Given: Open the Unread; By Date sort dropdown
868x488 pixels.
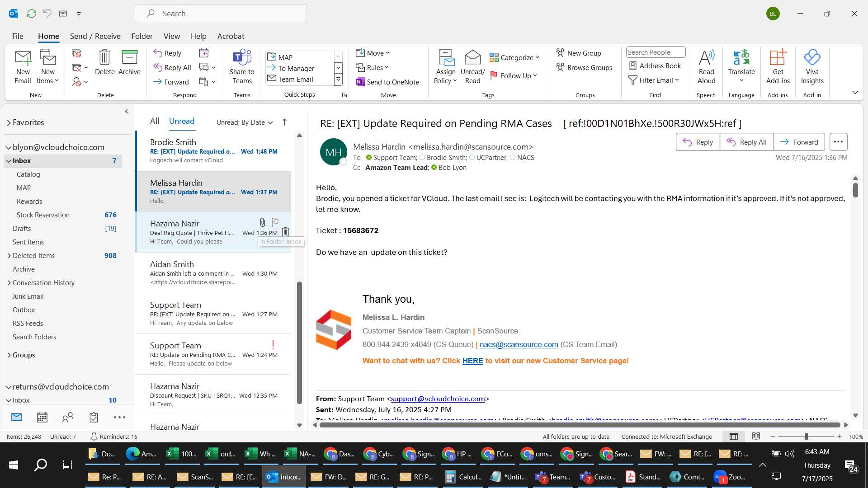Looking at the screenshot, I should pyautogui.click(x=245, y=122).
